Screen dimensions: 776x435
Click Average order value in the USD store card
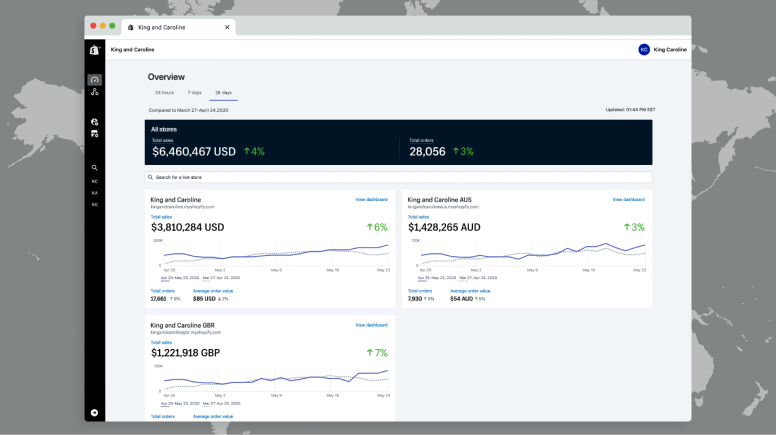213,291
